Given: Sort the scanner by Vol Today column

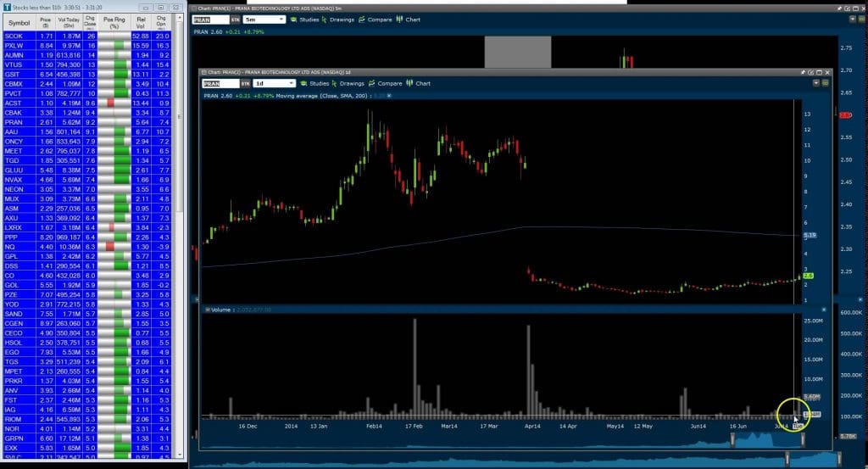Looking at the screenshot, I should pyautogui.click(x=69, y=23).
